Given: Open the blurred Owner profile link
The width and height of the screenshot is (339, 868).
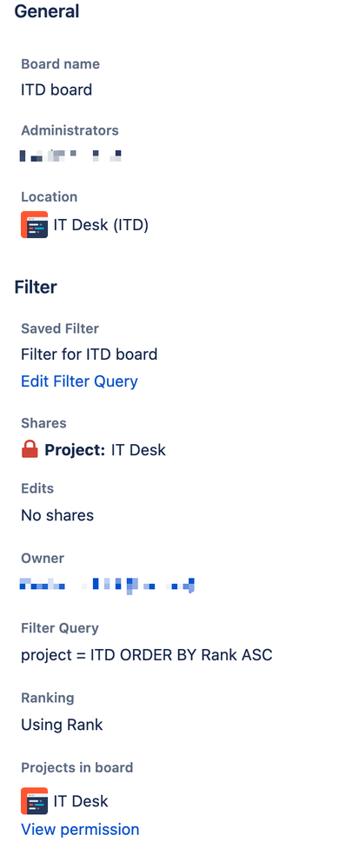Looking at the screenshot, I should tap(108, 585).
